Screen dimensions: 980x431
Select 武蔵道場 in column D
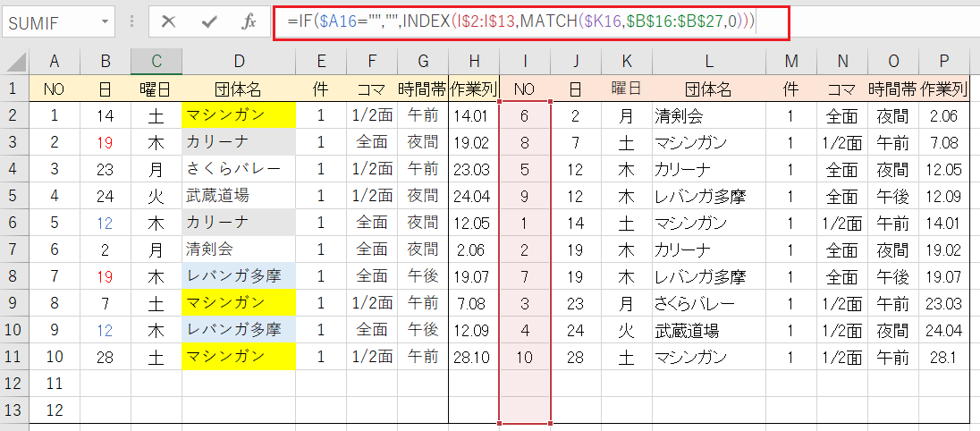coord(239,196)
